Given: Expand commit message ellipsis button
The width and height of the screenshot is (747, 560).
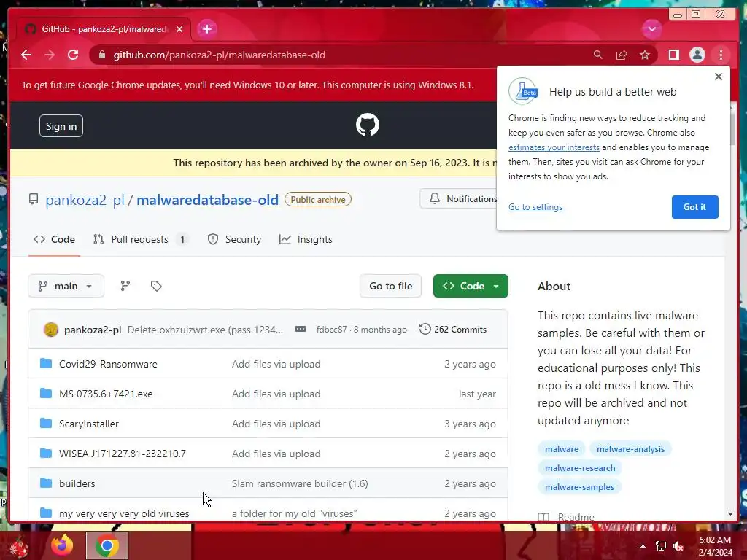Looking at the screenshot, I should tap(300, 329).
